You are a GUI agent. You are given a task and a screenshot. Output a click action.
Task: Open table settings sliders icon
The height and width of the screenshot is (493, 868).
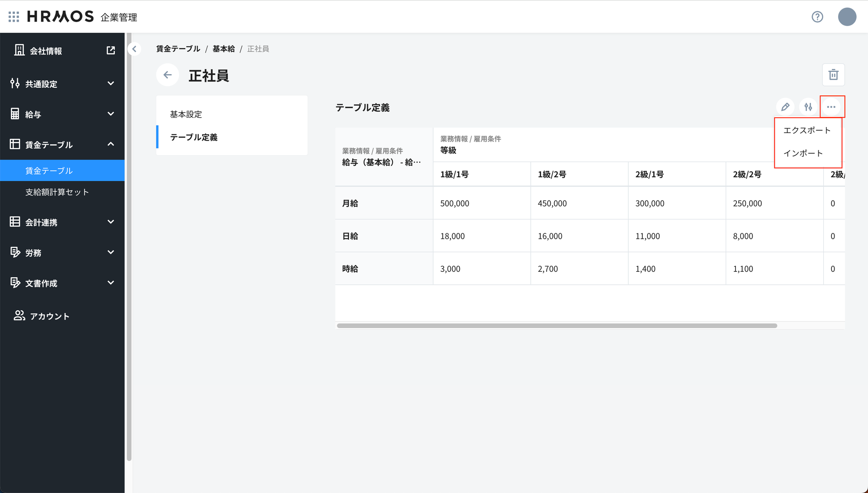click(808, 107)
